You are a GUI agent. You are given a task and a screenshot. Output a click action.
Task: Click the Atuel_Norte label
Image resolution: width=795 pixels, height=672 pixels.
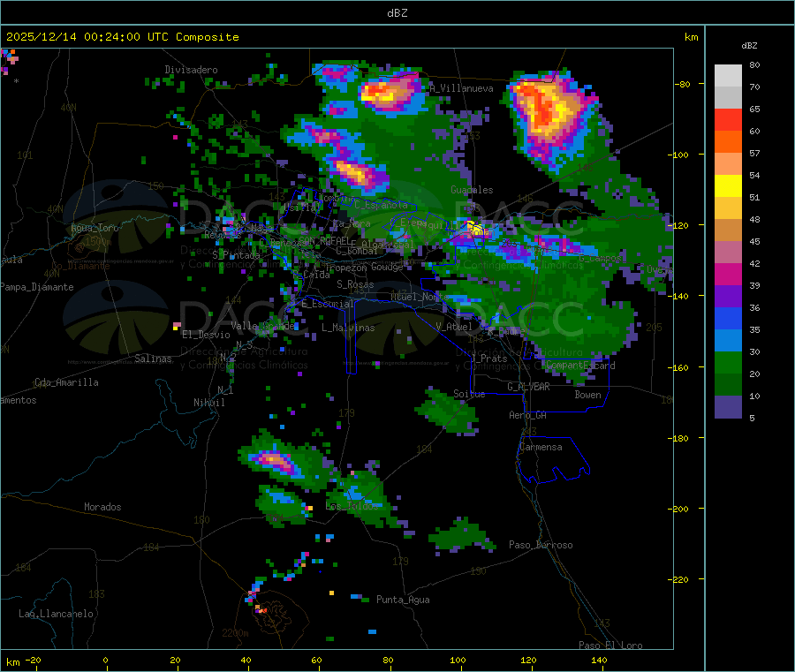[420, 297]
